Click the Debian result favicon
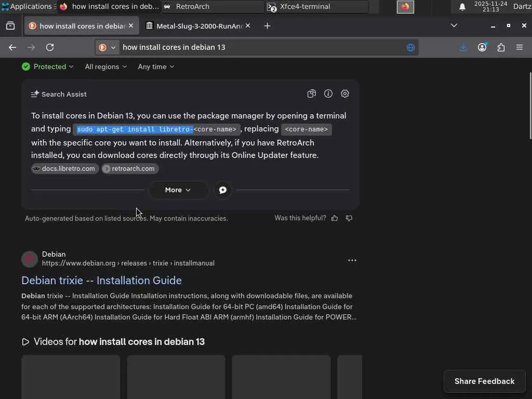Image resolution: width=532 pixels, height=399 pixels. tap(30, 259)
